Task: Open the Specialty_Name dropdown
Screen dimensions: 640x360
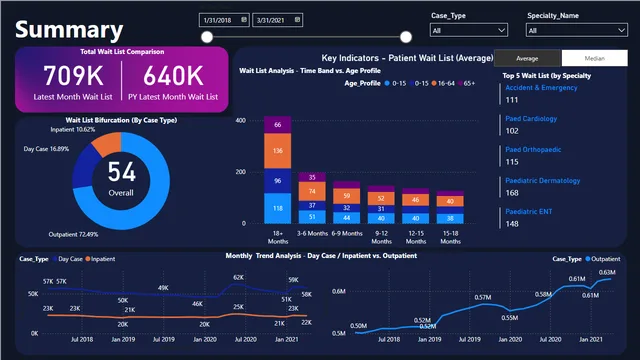Action: 577,30
